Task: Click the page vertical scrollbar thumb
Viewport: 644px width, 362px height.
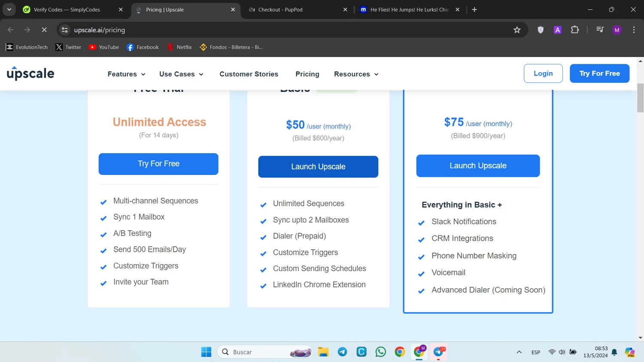Action: click(640, 98)
